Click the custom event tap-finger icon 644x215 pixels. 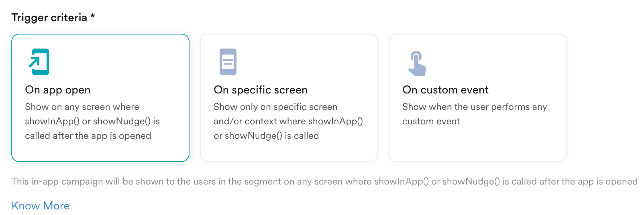click(417, 63)
